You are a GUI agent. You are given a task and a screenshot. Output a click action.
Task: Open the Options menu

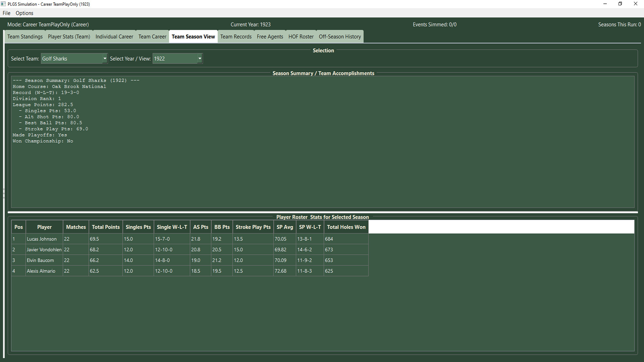click(x=24, y=13)
